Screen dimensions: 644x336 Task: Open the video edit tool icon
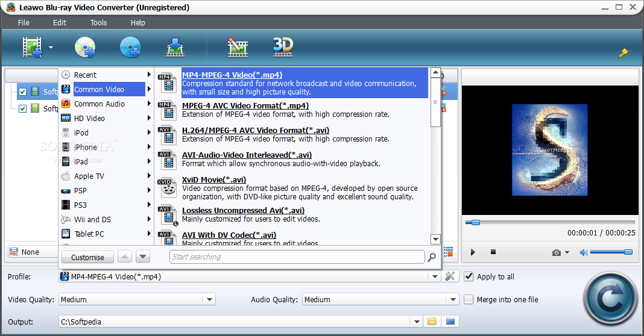point(238,47)
